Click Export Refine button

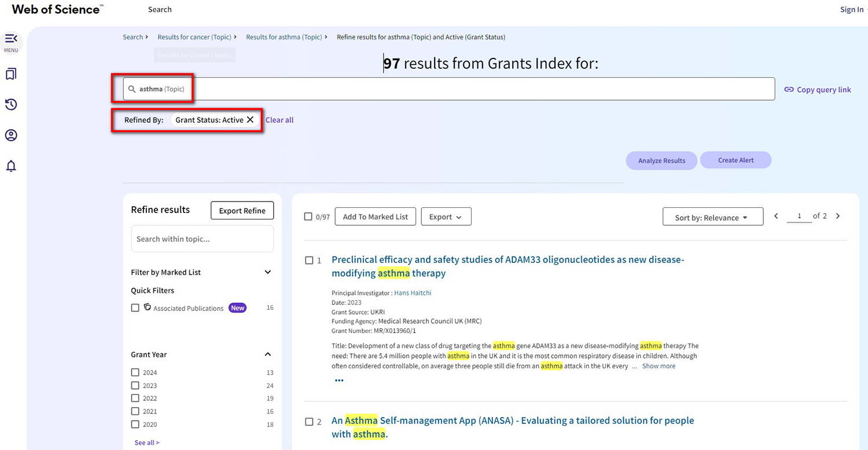pyautogui.click(x=242, y=210)
